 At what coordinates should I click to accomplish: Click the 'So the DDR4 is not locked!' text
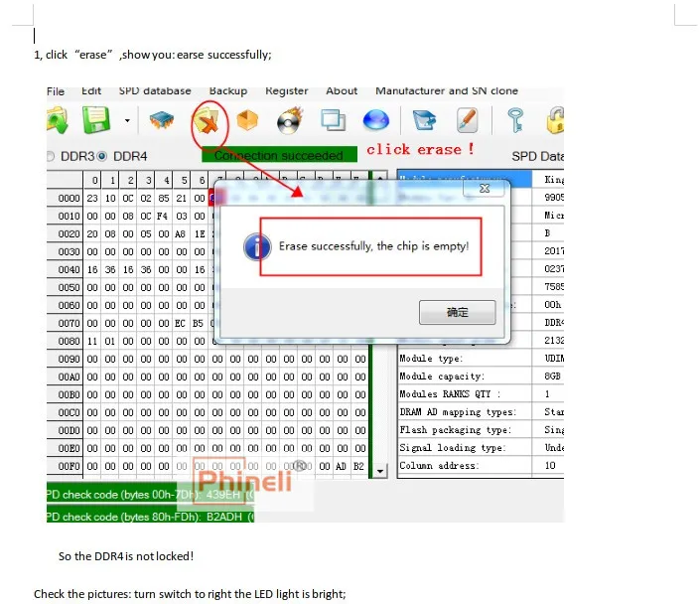126,556
